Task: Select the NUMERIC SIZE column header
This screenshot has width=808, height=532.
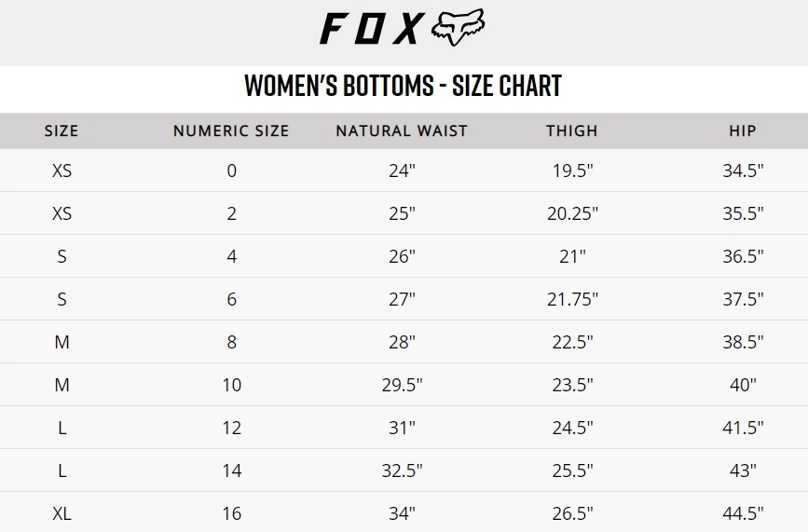Action: tap(231, 131)
